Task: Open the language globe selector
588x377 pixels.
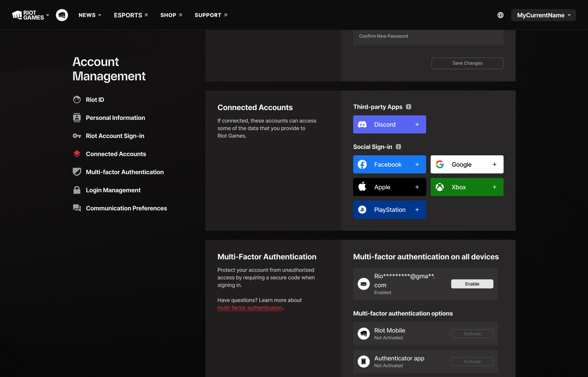Action: [501, 15]
